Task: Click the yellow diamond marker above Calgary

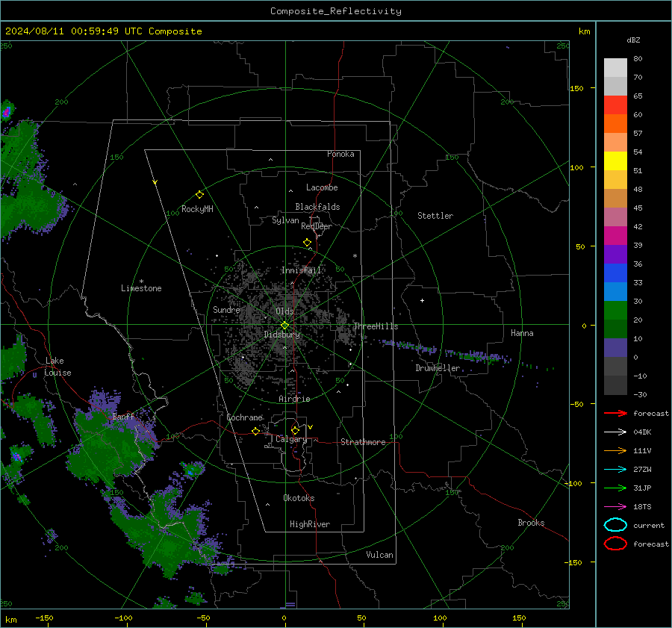Action: (295, 430)
